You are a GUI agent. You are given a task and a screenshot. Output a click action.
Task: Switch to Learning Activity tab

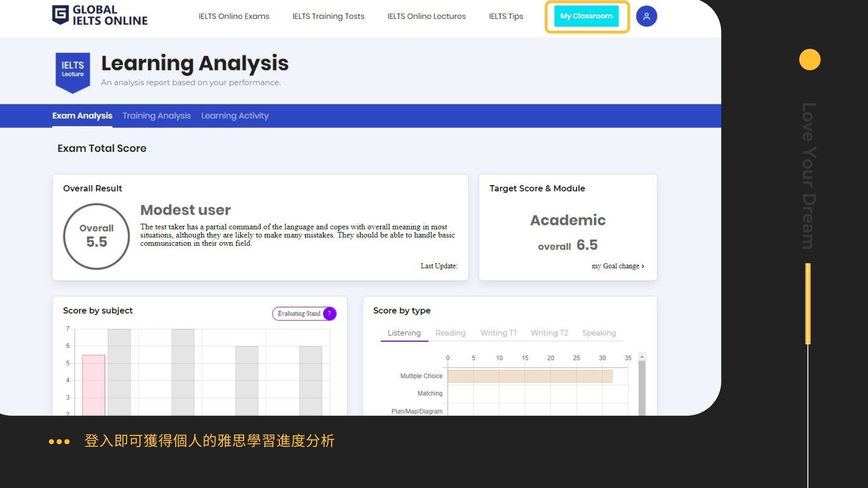coord(235,116)
